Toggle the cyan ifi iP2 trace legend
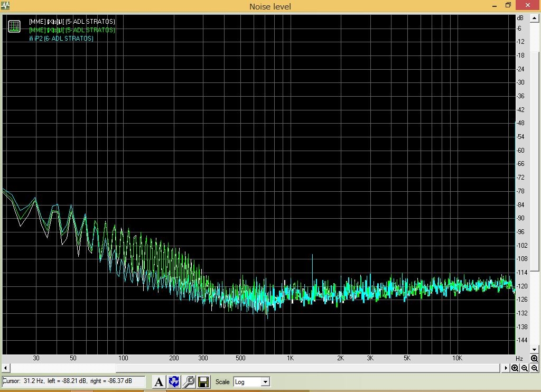541x392 pixels. (61, 39)
